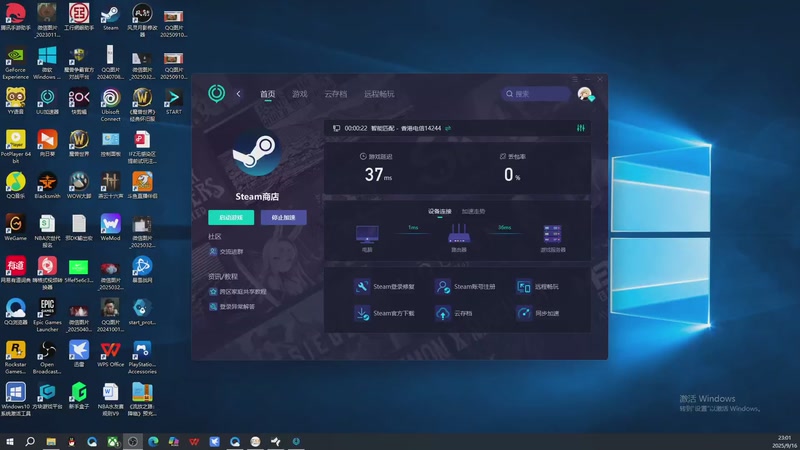The height and width of the screenshot is (450, 800).
Task: Select the START desktop shortcut
Action: point(173,102)
